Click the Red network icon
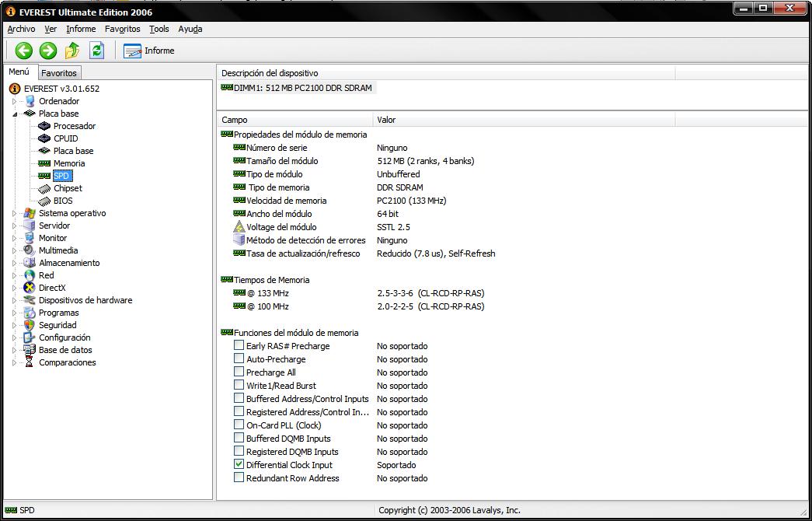The height and width of the screenshot is (521, 812). coord(30,275)
